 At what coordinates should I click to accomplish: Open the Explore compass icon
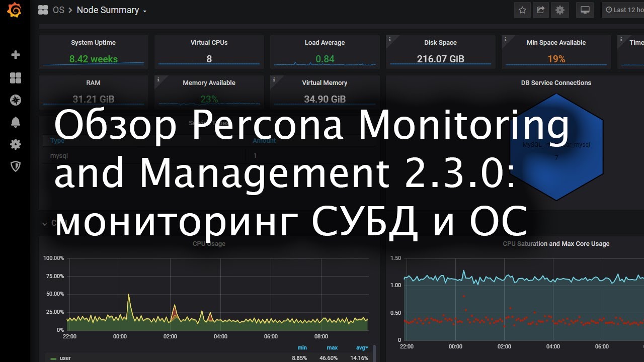coord(16,100)
